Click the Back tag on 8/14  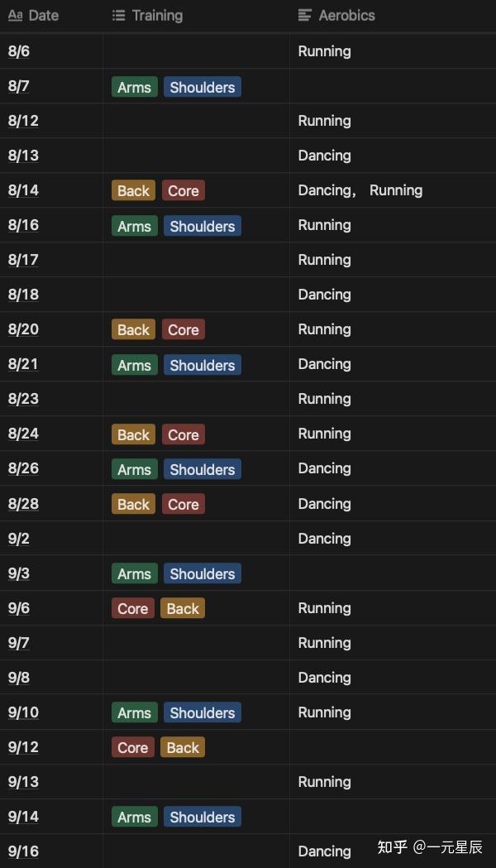tap(133, 191)
